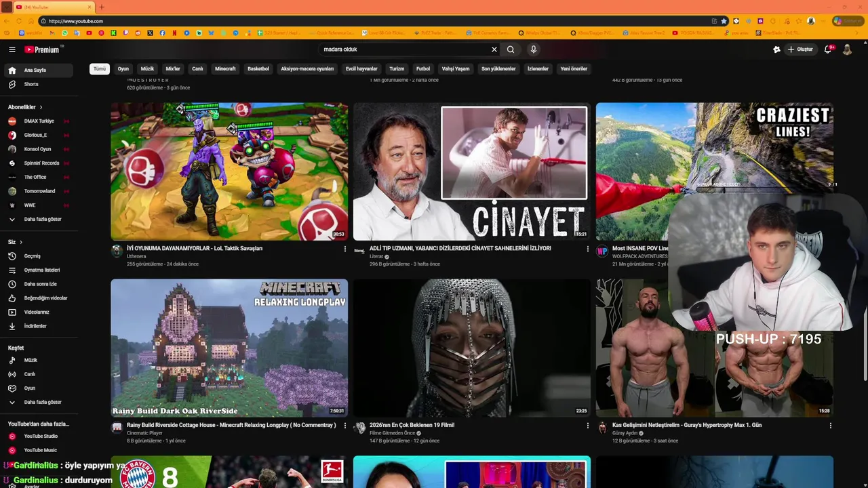
Task: Open options menu for LoL Taktik Savaşları video
Action: click(x=345, y=249)
